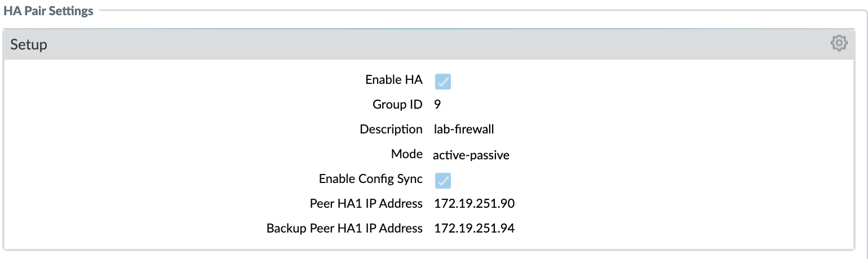This screenshot has height=259, width=868.
Task: Click the Mode label
Action: pos(406,154)
